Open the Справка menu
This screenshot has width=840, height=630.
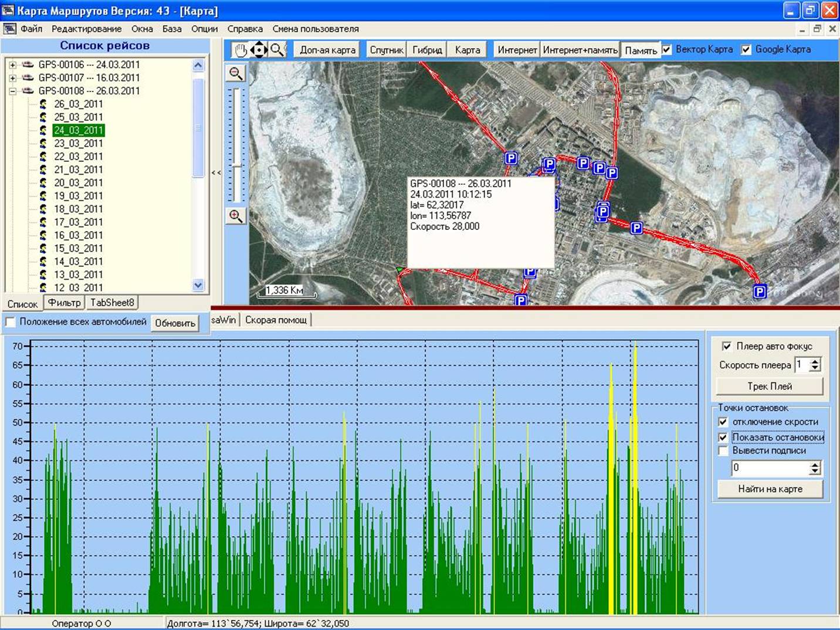coord(245,29)
